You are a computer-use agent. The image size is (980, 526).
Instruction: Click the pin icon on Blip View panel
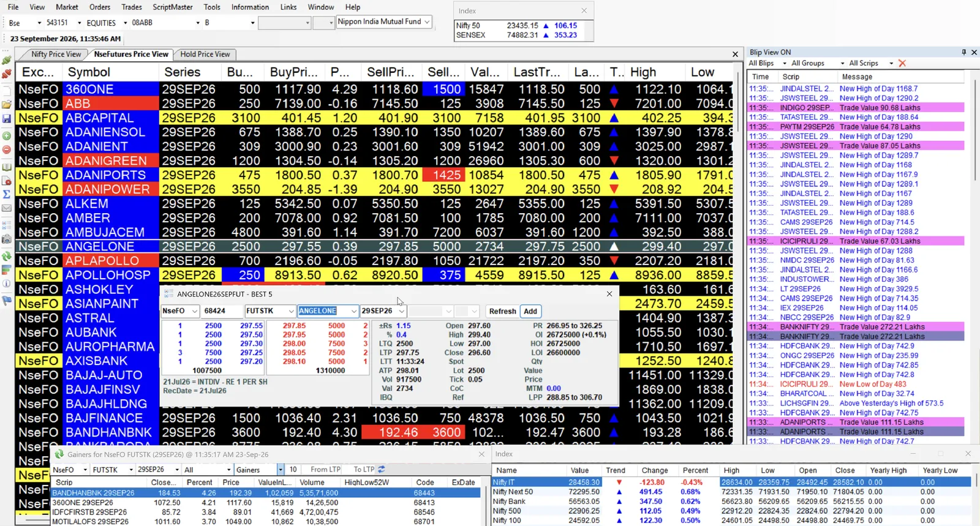(963, 52)
